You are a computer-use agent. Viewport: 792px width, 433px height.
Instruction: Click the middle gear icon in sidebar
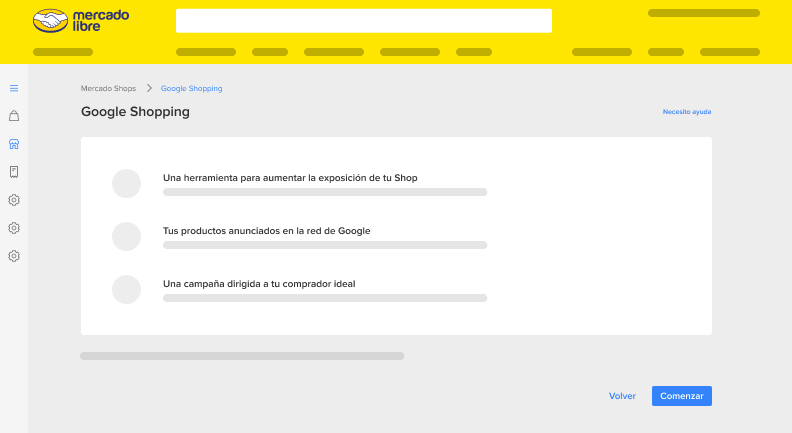[x=14, y=228]
